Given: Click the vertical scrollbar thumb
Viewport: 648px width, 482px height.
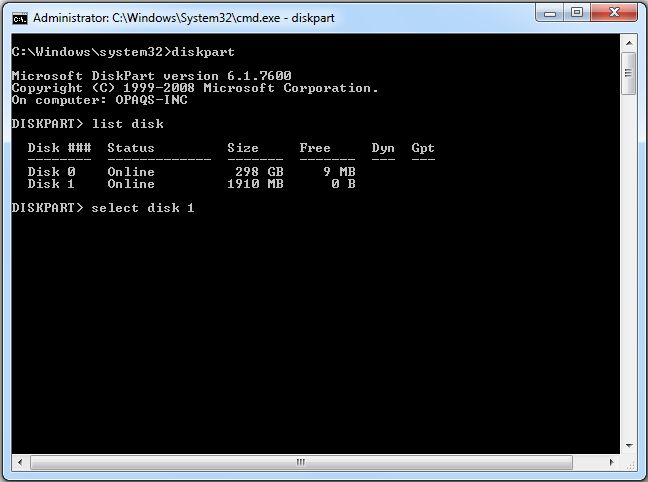Looking at the screenshot, I should pos(629,74).
